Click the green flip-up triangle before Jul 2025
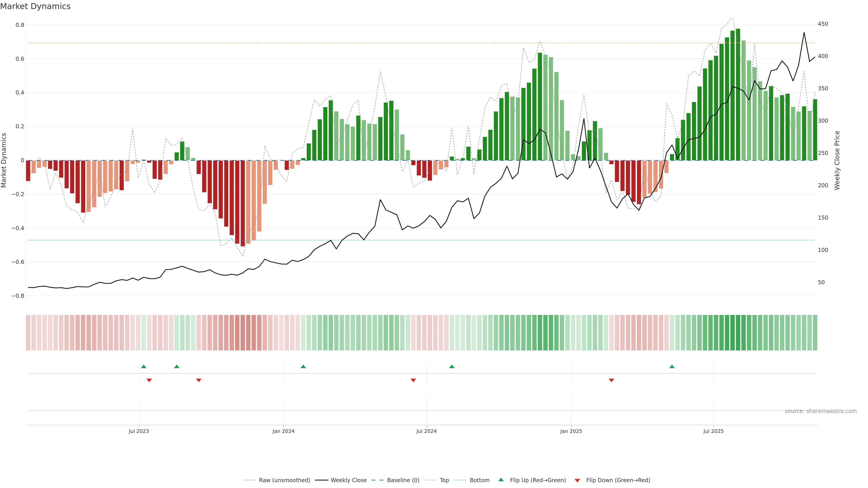 point(672,366)
